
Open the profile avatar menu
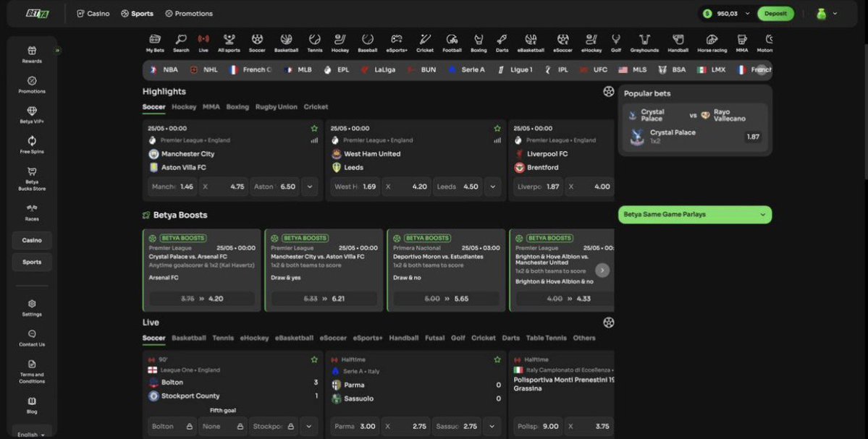click(827, 14)
